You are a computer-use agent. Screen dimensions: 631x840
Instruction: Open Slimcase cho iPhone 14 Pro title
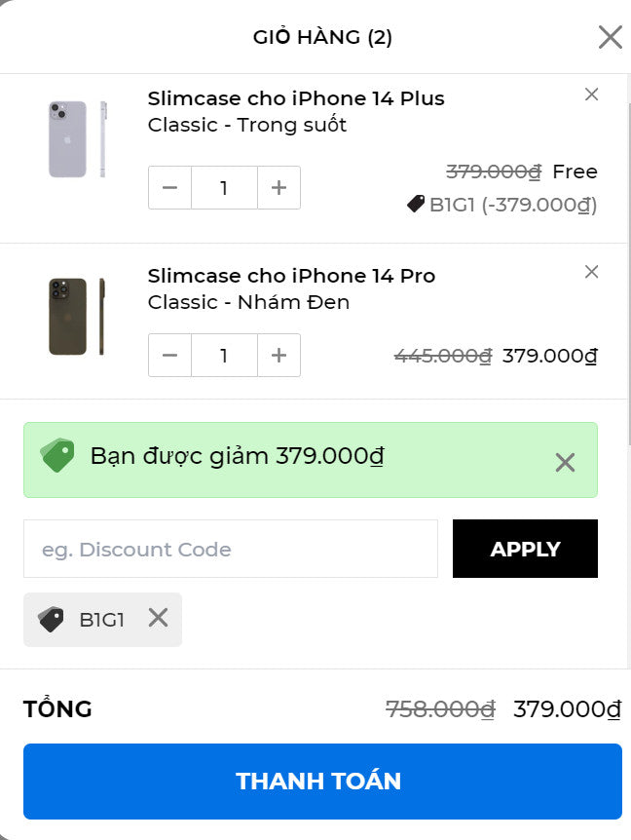click(292, 276)
